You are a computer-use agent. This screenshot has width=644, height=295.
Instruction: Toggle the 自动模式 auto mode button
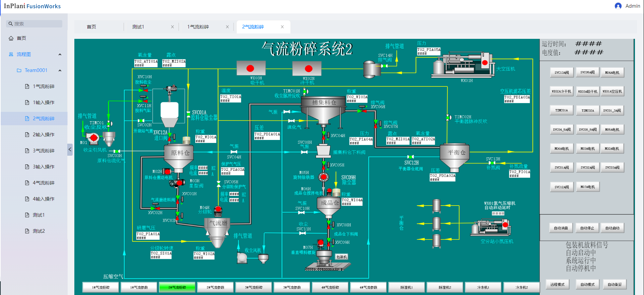[x=587, y=284]
